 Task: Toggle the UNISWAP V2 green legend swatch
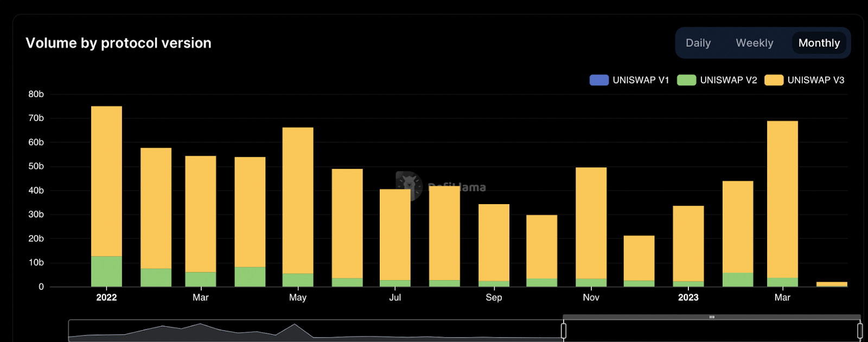click(x=686, y=80)
